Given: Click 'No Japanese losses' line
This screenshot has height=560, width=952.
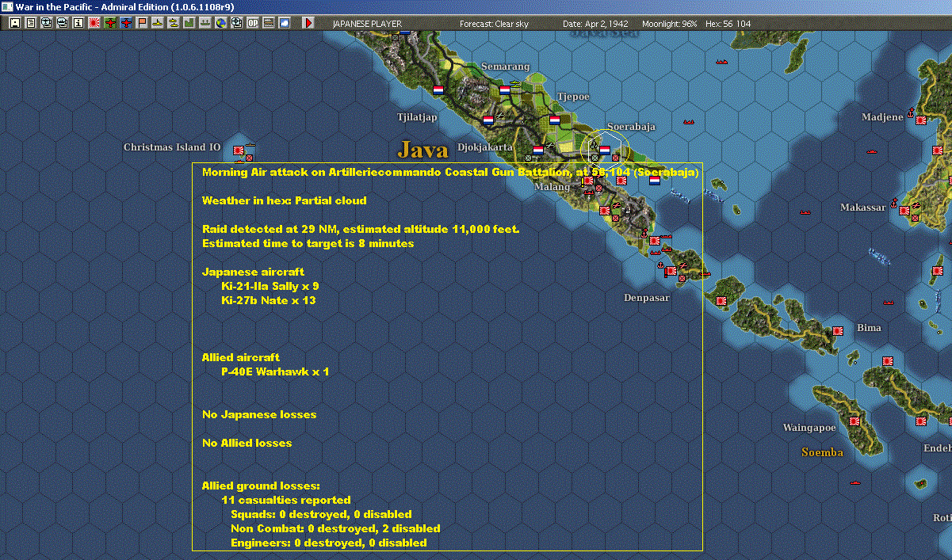Looking at the screenshot, I should [x=259, y=414].
